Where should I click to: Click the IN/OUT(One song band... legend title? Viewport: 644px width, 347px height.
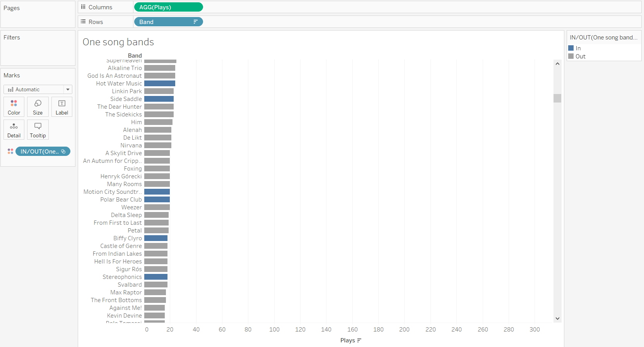click(603, 38)
